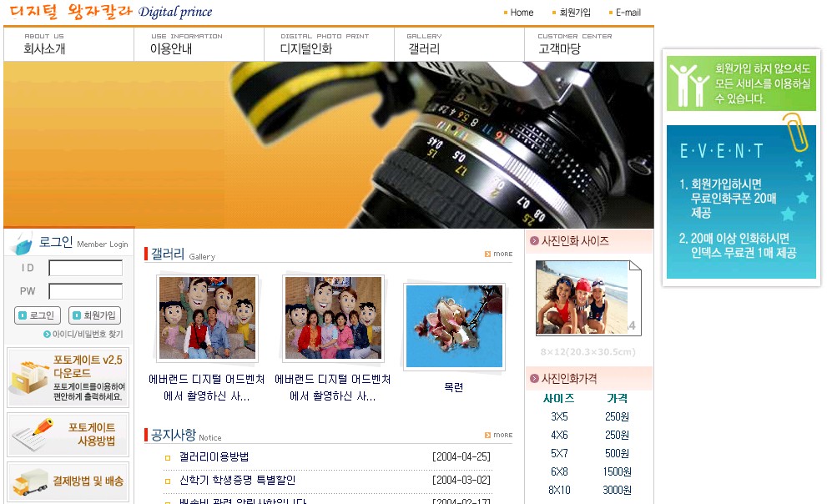Click the 4X6 size row

pyautogui.click(x=559, y=435)
